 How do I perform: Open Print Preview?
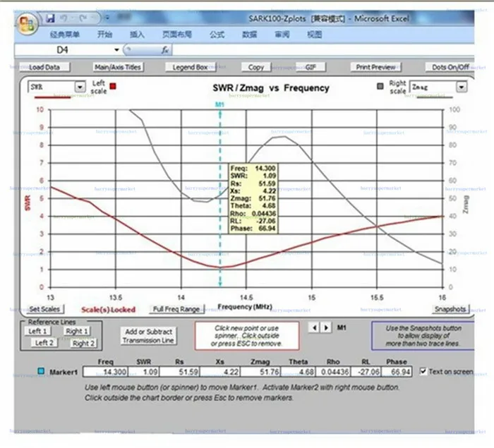click(375, 67)
